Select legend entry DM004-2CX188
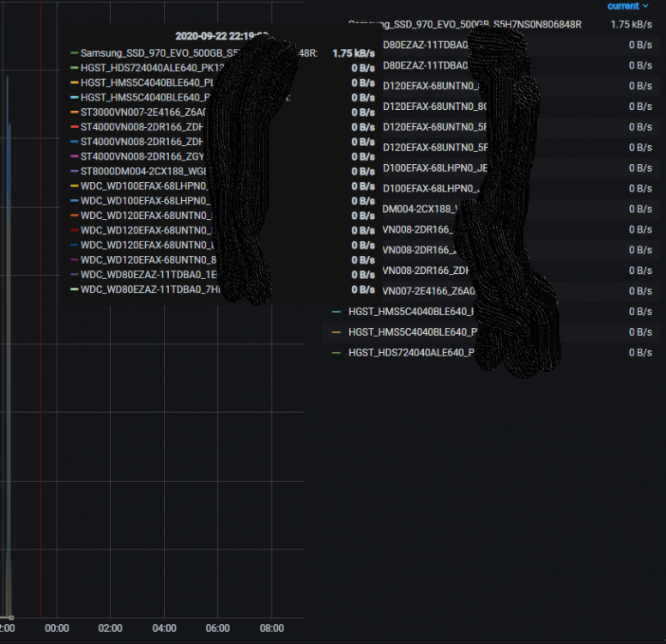Viewport: 666px width, 644px height. 420,210
